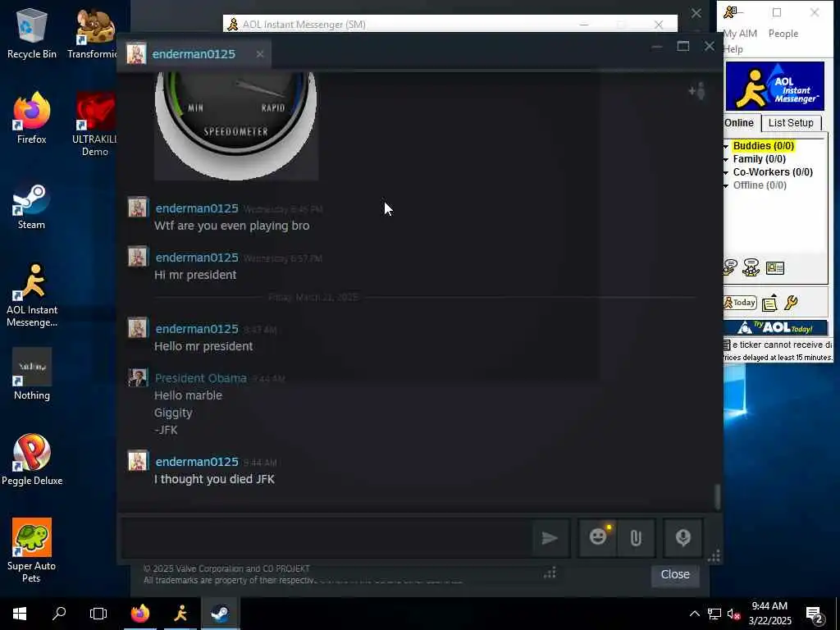Image resolution: width=840 pixels, height=630 pixels.
Task: Open Firefox desktop shortcut
Action: coord(32,118)
